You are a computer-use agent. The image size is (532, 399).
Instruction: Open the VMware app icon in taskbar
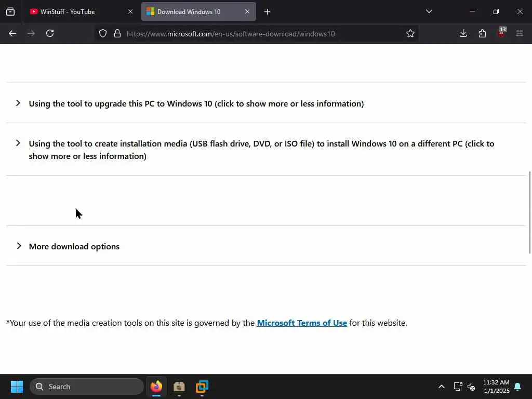click(x=202, y=387)
